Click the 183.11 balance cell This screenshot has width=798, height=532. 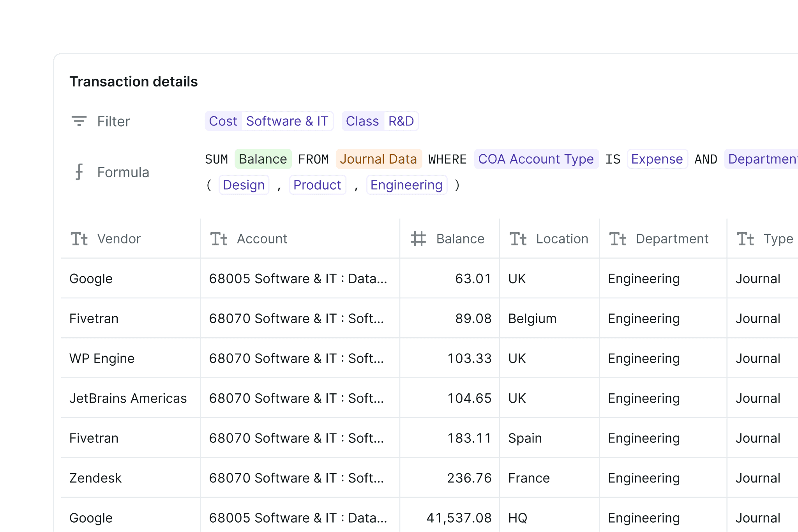pos(450,438)
